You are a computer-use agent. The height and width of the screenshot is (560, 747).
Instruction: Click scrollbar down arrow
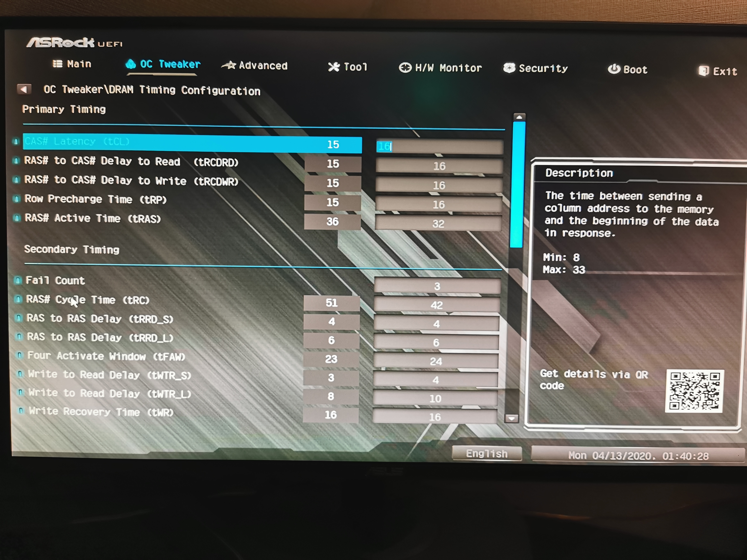(512, 419)
